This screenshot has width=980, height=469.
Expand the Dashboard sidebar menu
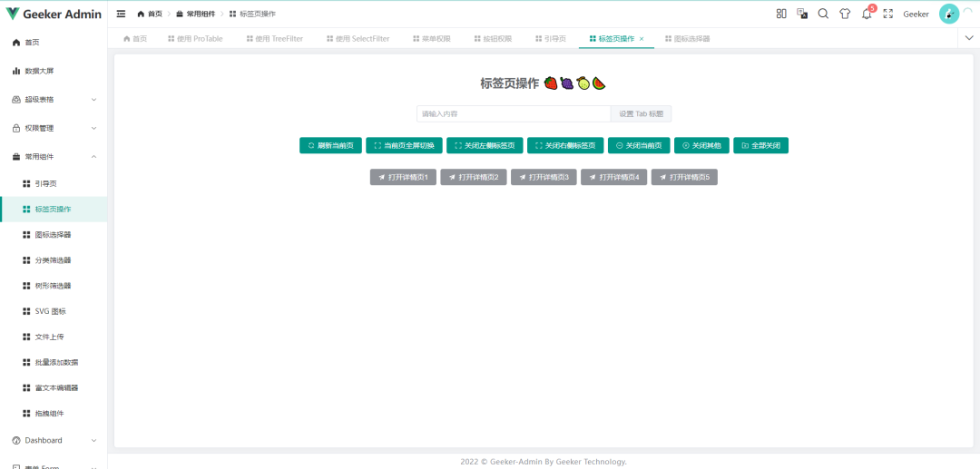[x=54, y=440]
